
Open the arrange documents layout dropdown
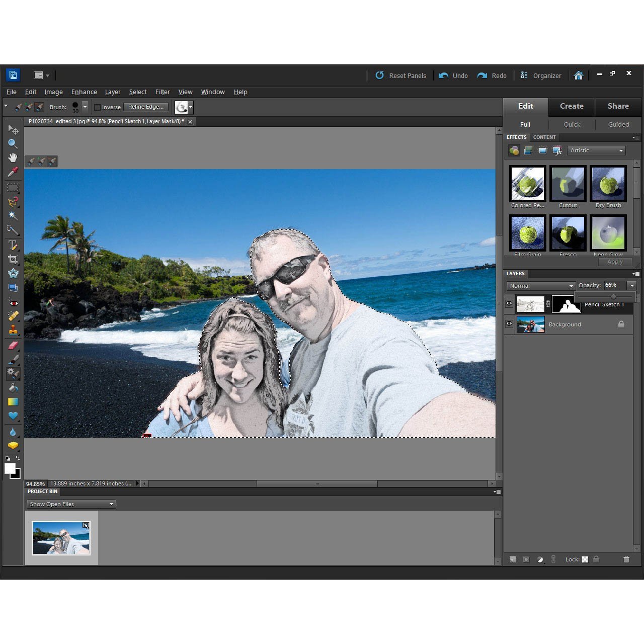click(x=41, y=75)
